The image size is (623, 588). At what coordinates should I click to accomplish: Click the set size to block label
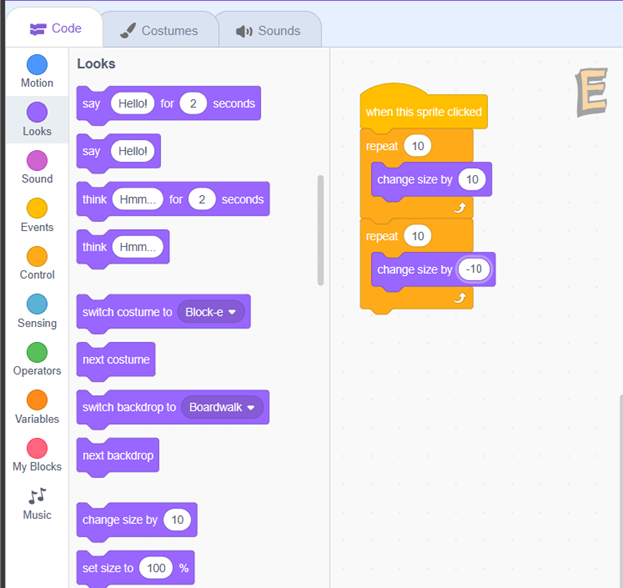(108, 568)
